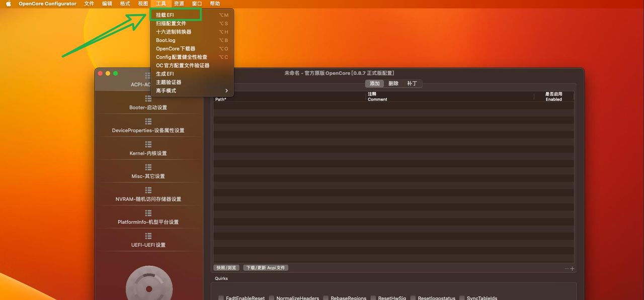
Task: Toggle the RebaseRegions checkbox
Action: coord(326,298)
